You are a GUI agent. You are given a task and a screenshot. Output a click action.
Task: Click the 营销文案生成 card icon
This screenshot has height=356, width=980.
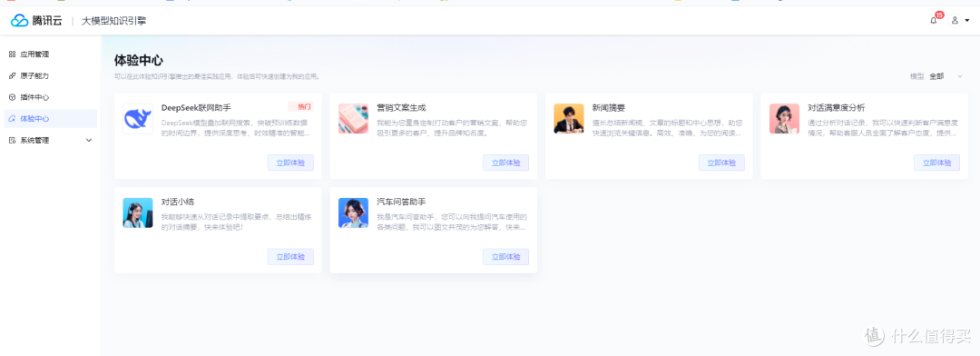click(353, 119)
